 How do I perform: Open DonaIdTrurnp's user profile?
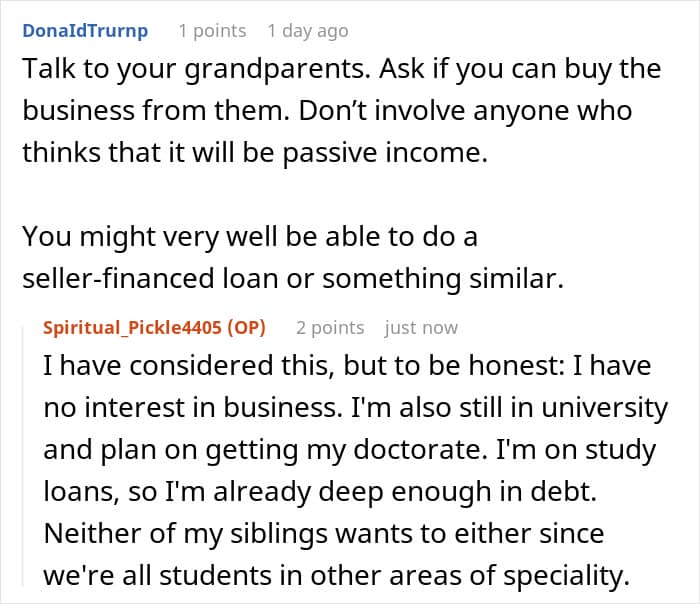[x=85, y=30]
